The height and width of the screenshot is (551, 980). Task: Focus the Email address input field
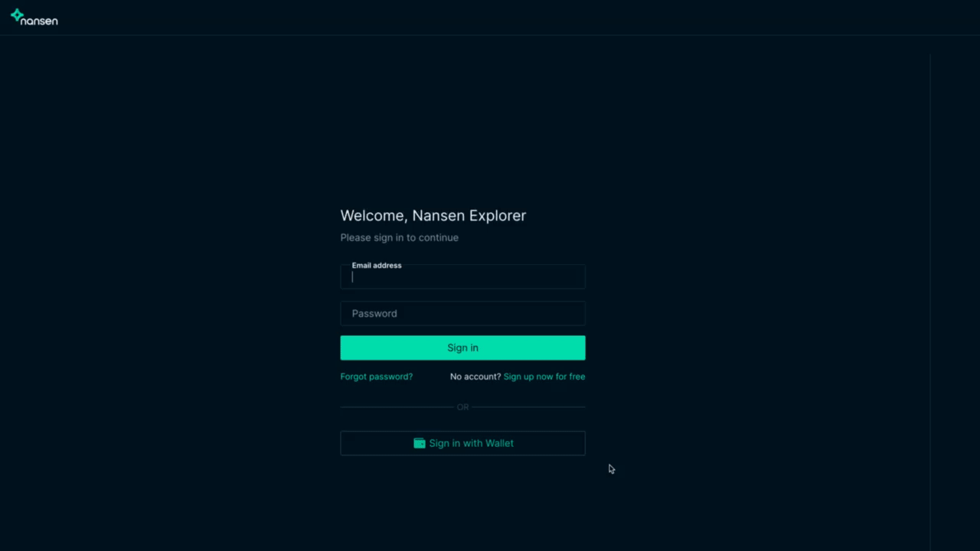(462, 277)
